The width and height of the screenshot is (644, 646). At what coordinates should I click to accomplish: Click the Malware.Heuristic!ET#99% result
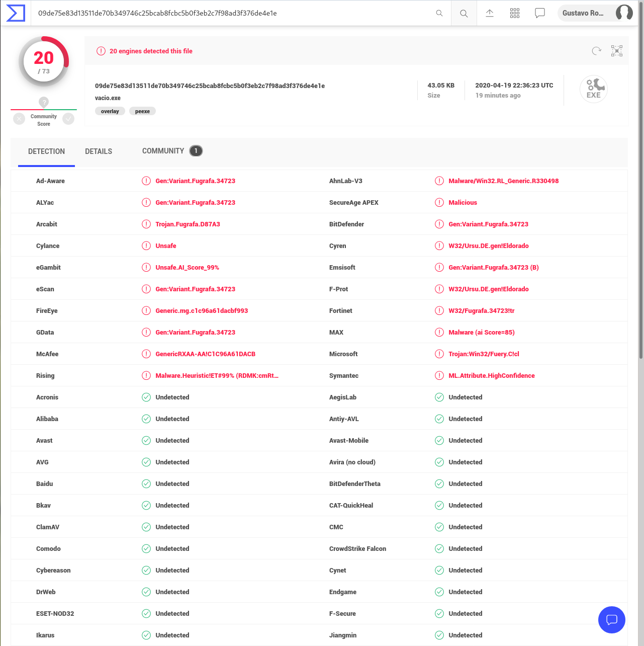click(217, 376)
